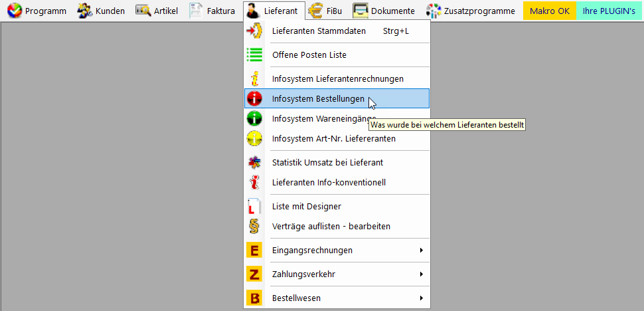Click the green info icon for Wareneingänge
The image size is (644, 311).
point(254,119)
